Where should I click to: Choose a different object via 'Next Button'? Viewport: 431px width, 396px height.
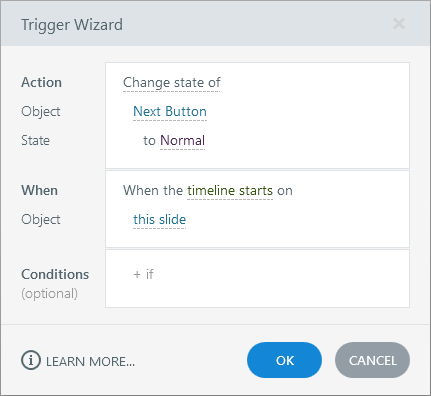pyautogui.click(x=170, y=112)
